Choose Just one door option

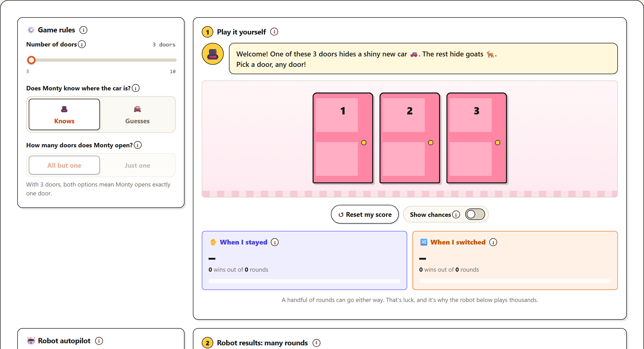point(137,165)
